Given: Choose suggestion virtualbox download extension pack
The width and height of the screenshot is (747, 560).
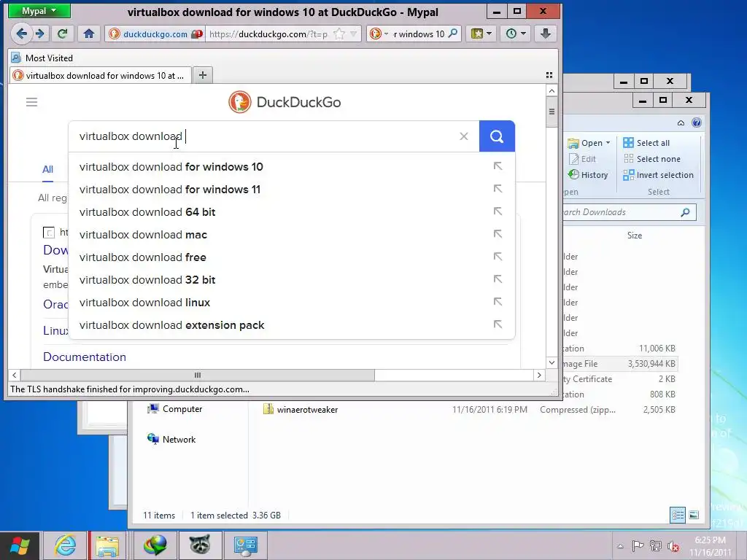Looking at the screenshot, I should tap(292, 325).
